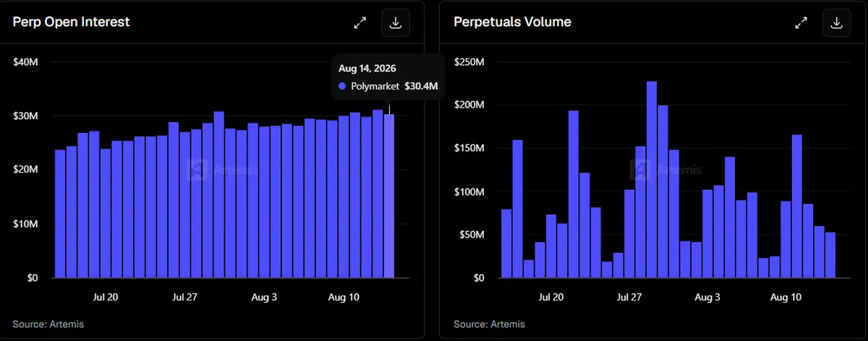Download the Perp Open Interest chart data
The width and height of the screenshot is (868, 341).
click(396, 22)
